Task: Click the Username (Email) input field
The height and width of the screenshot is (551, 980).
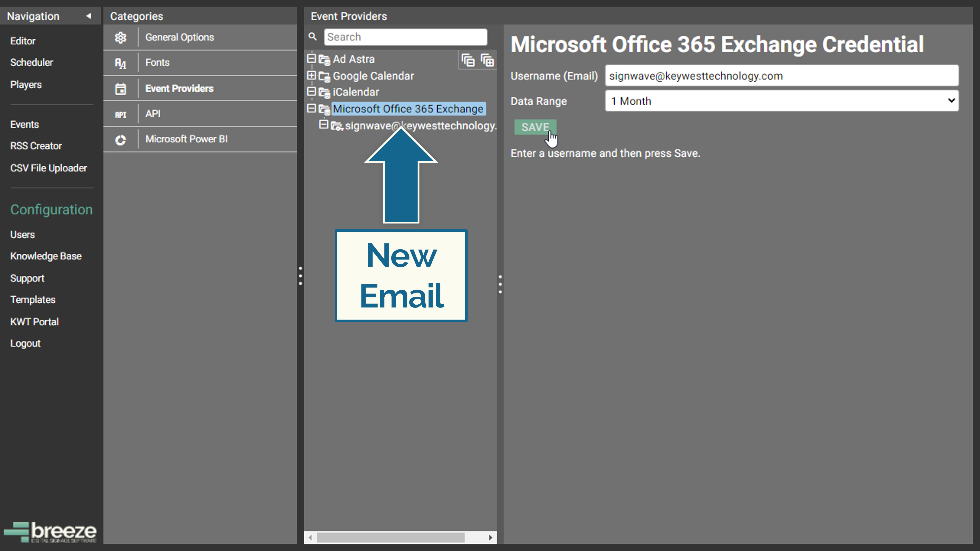Action: [x=782, y=76]
